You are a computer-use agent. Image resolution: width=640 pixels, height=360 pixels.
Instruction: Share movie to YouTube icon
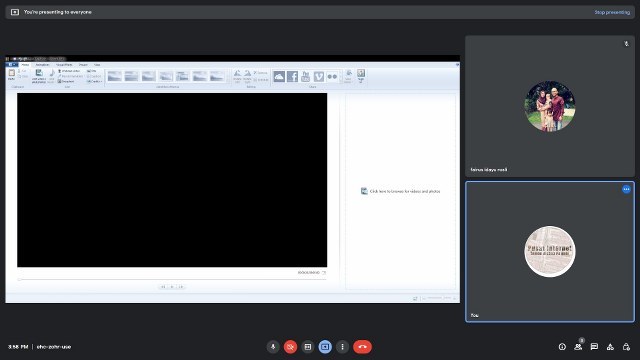click(x=306, y=76)
